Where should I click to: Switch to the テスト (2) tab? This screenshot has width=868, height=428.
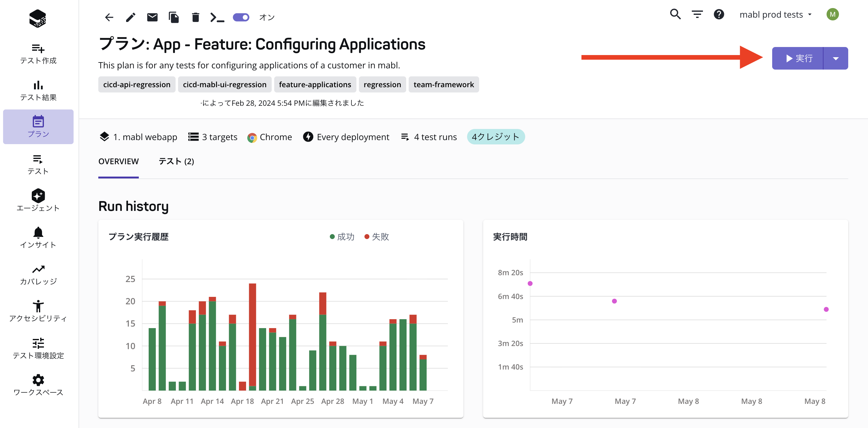coord(176,161)
